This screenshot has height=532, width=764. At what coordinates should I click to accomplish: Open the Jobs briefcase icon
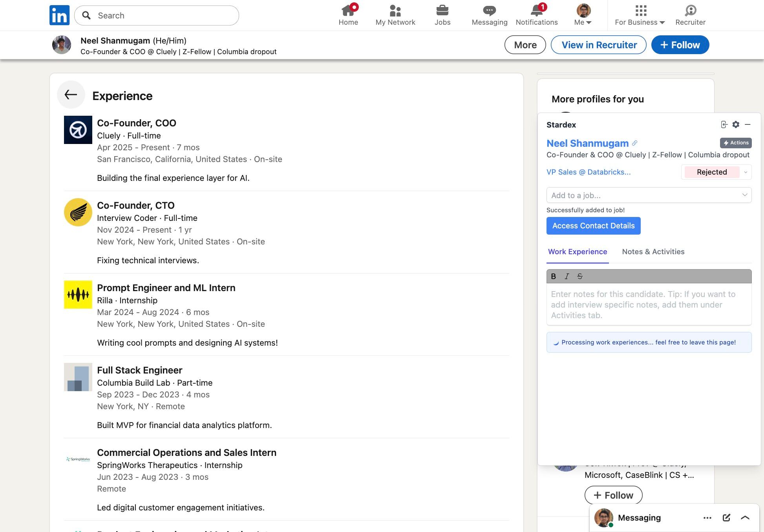coord(442,10)
